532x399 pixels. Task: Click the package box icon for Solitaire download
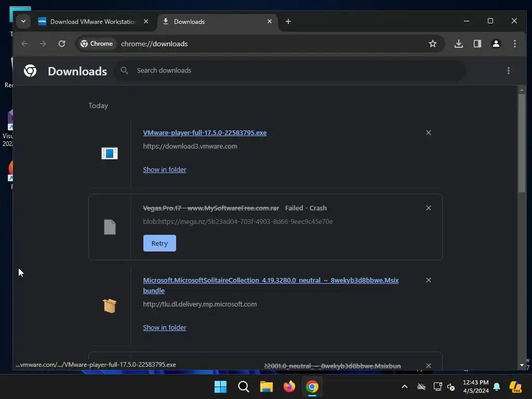click(110, 306)
